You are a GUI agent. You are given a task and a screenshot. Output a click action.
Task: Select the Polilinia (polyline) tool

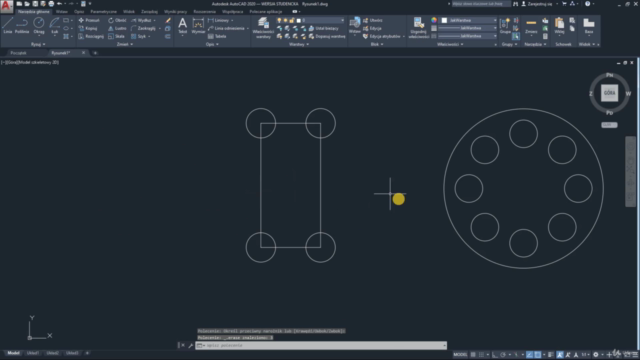22,25
